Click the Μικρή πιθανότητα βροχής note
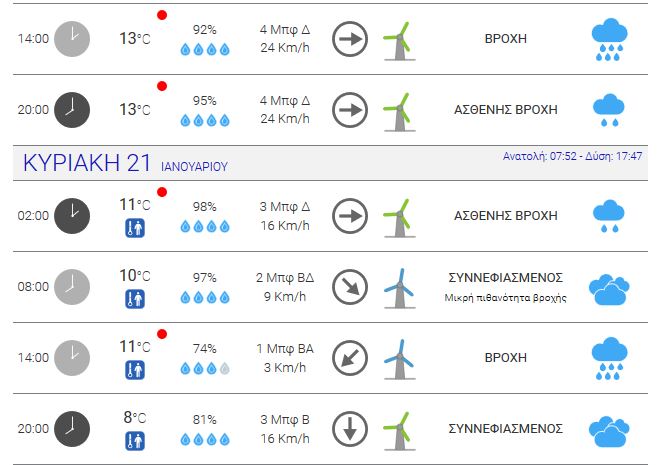The image size is (658, 465). [506, 298]
